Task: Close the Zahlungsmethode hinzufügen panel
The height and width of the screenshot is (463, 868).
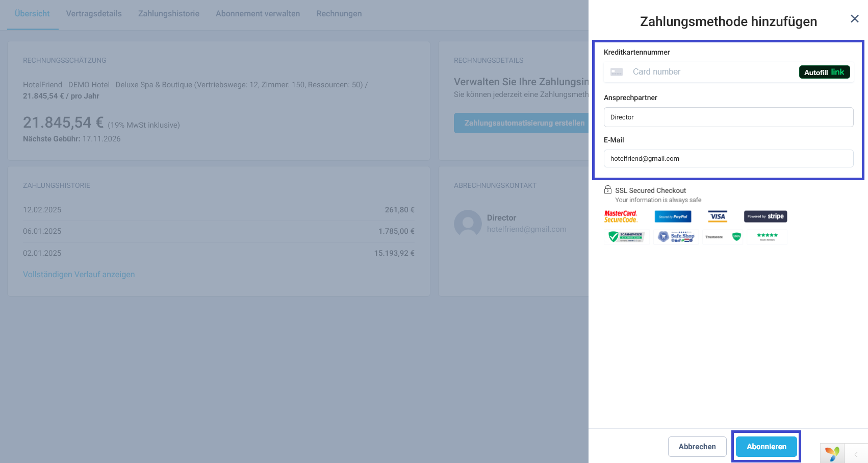Action: 855,19
